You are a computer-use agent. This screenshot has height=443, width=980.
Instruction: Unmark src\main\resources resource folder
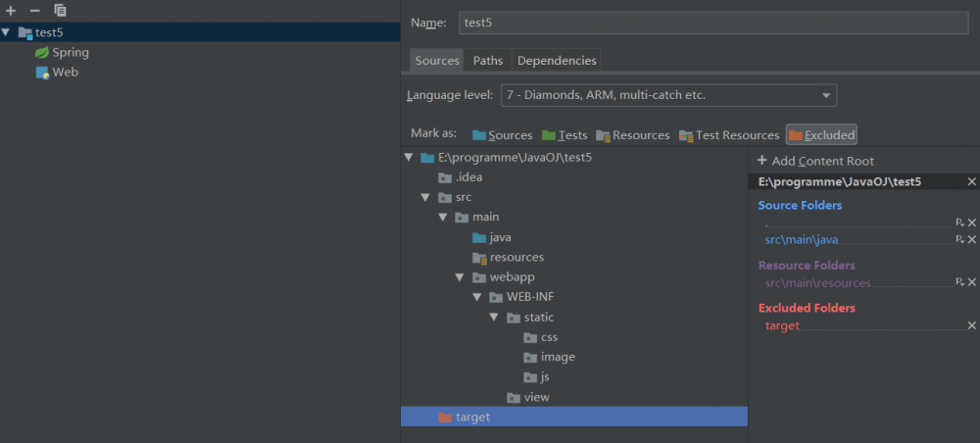pos(972,282)
